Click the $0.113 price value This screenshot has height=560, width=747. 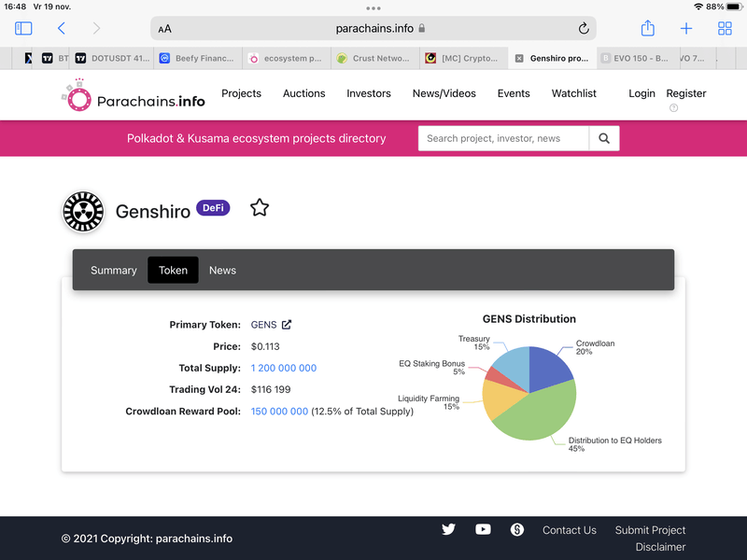(265, 346)
